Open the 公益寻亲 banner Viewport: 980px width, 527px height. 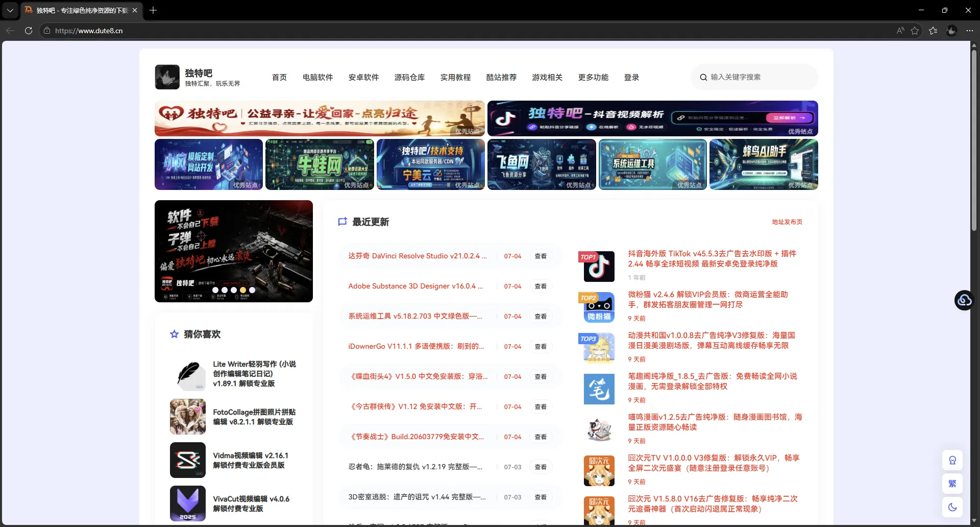pyautogui.click(x=320, y=118)
